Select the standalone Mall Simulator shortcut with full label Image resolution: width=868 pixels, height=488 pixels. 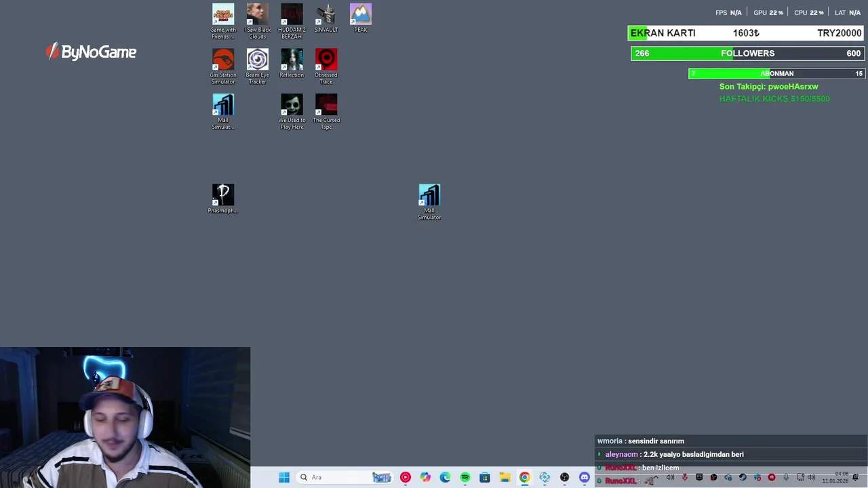coord(429,202)
